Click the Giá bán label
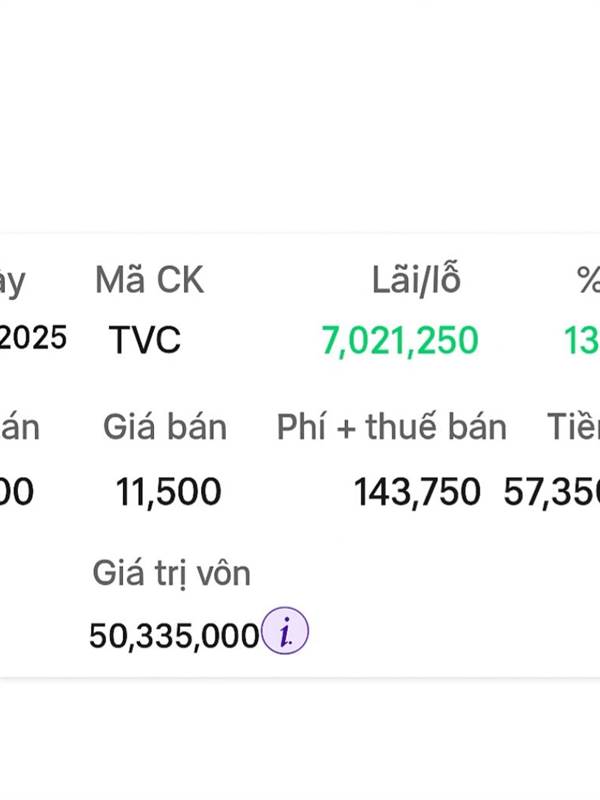This screenshot has width=600, height=800. pyautogui.click(x=165, y=428)
